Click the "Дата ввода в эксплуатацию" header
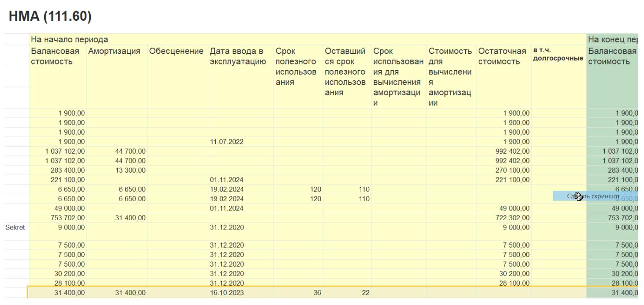The image size is (644, 305). [x=239, y=56]
